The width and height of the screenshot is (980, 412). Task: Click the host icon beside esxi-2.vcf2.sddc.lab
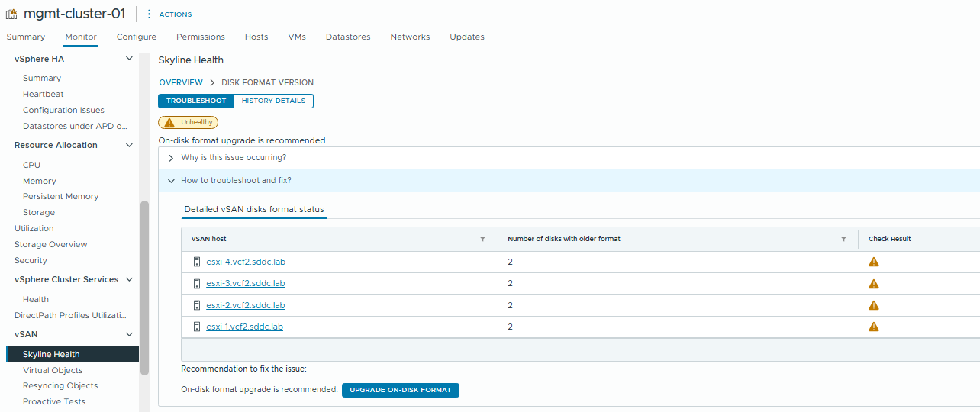[x=197, y=305]
